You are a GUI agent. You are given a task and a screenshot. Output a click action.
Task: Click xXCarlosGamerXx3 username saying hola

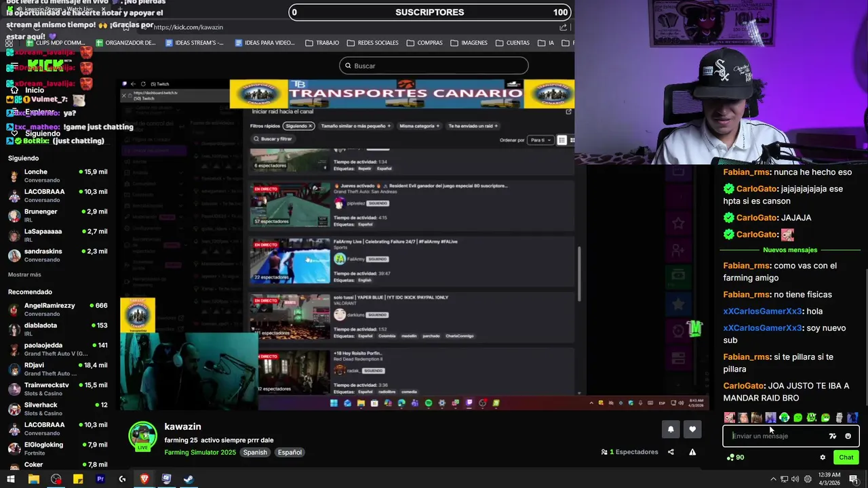(762, 311)
